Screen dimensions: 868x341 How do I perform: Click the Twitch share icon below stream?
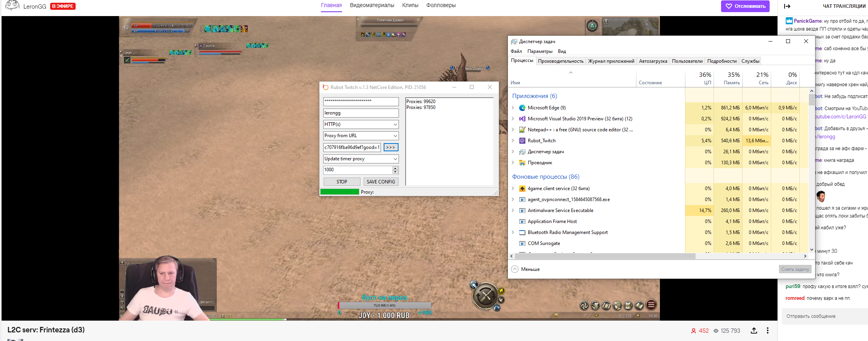[754, 331]
